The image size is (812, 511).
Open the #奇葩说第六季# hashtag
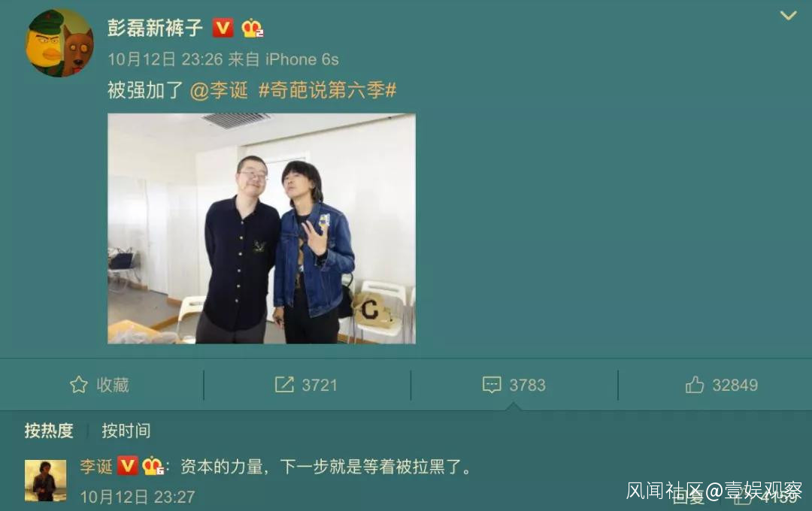pos(327,91)
